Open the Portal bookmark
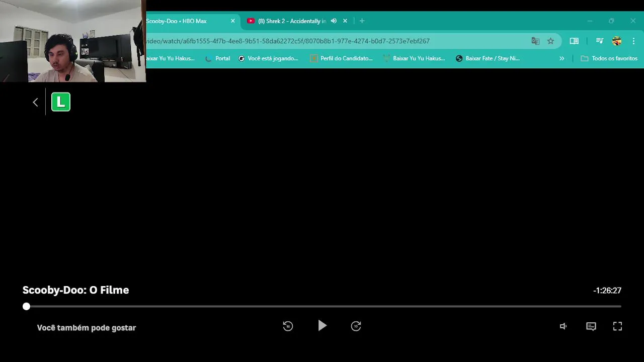The height and width of the screenshot is (362, 644). coord(218,58)
